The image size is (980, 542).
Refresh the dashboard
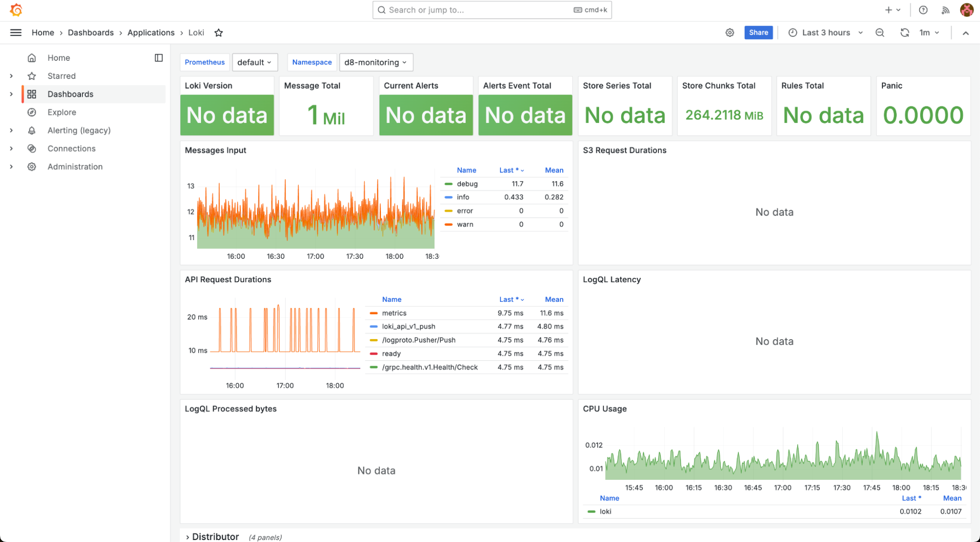[905, 33]
